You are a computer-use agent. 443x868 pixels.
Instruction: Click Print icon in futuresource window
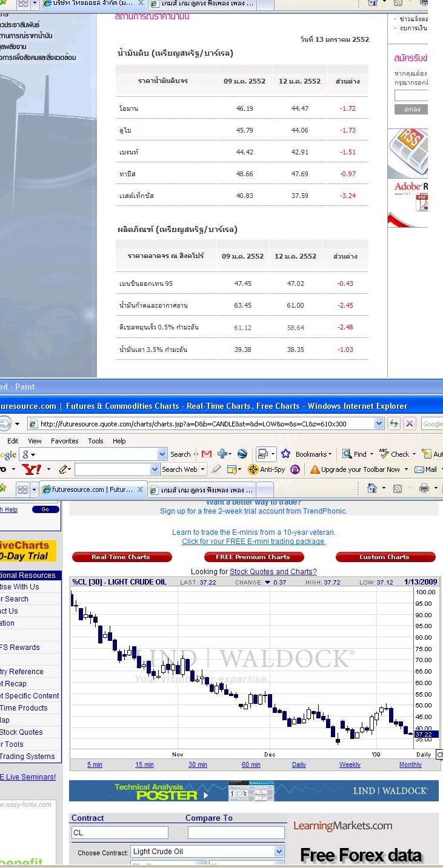pyautogui.click(x=424, y=488)
